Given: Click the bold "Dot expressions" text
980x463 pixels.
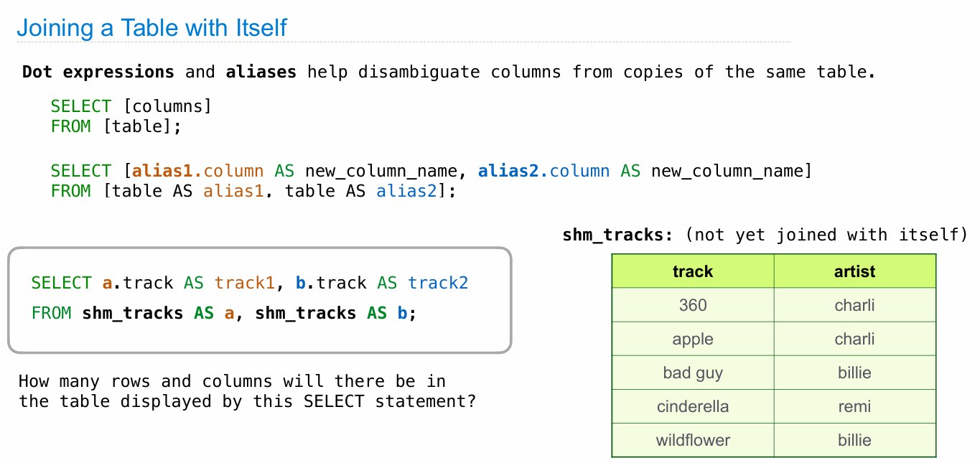Looking at the screenshot, I should pos(98,72).
